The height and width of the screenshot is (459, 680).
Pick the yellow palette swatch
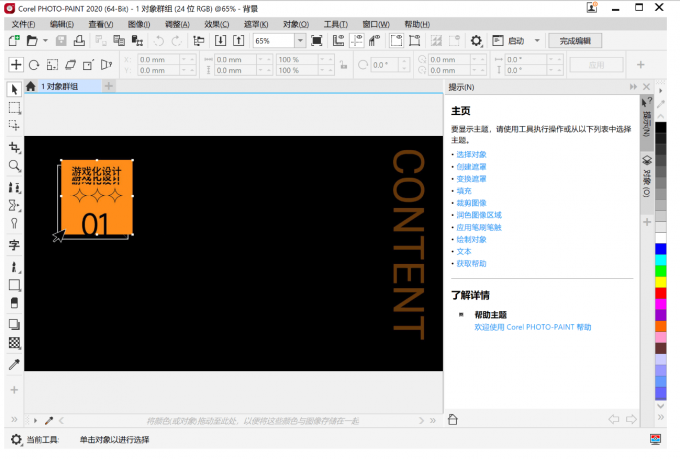point(660,282)
